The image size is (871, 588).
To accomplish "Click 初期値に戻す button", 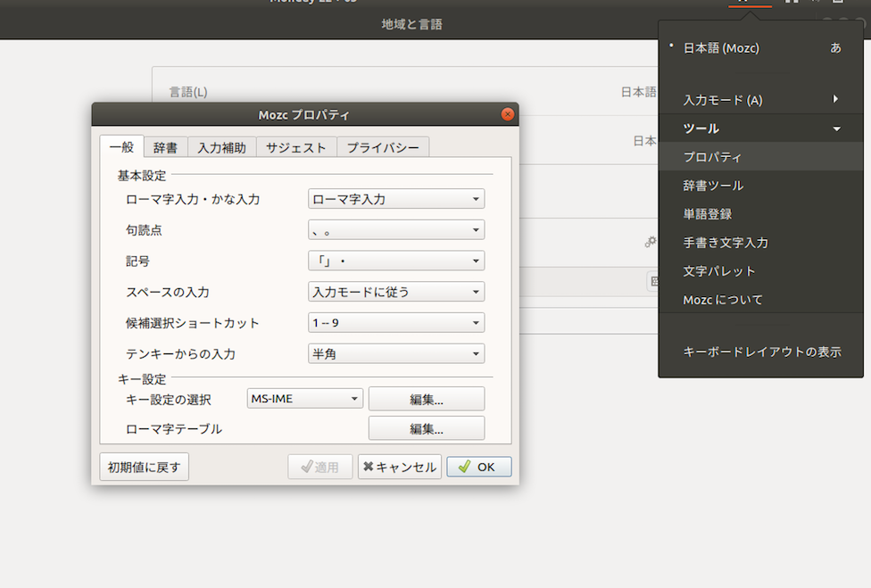I will coord(145,467).
